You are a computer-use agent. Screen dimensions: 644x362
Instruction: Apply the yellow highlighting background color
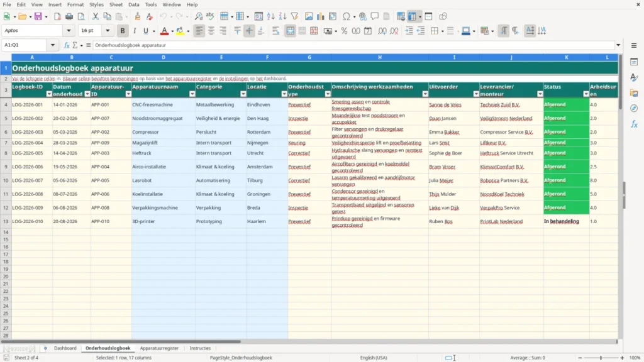pyautogui.click(x=180, y=31)
